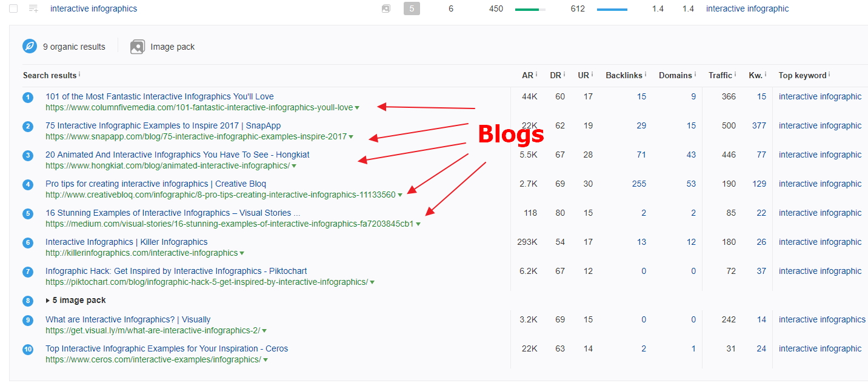Screen dimensions: 868x383
Task: Open dropdown arrow after killerinfographics.com URL
Action: coord(242,253)
